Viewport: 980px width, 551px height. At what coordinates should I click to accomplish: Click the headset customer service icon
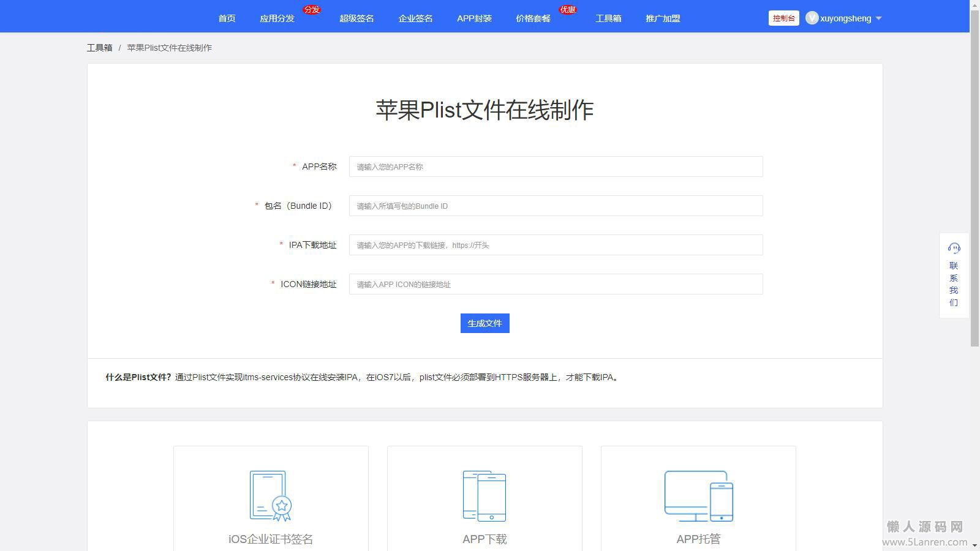[x=954, y=248]
